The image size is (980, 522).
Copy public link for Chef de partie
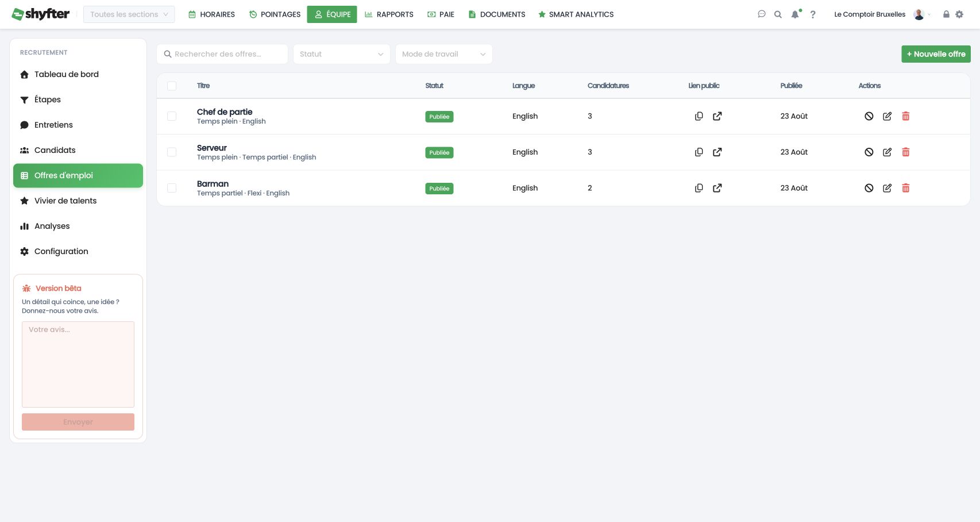[x=699, y=116]
